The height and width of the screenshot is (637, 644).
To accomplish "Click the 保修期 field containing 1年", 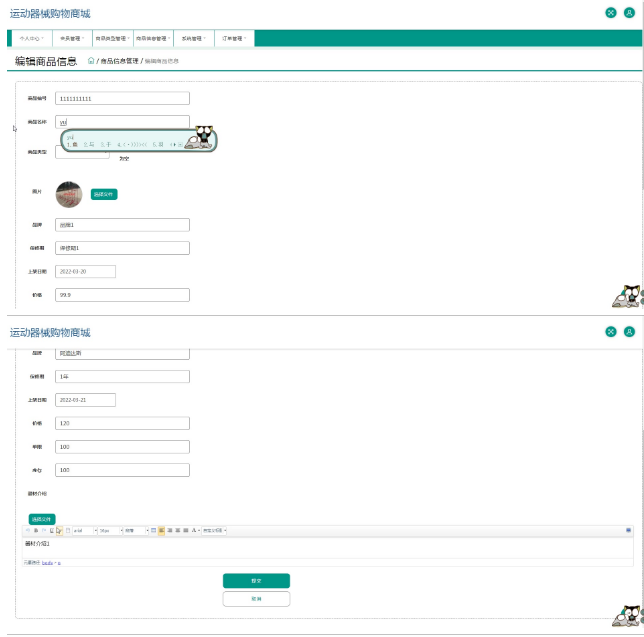I will [x=122, y=376].
